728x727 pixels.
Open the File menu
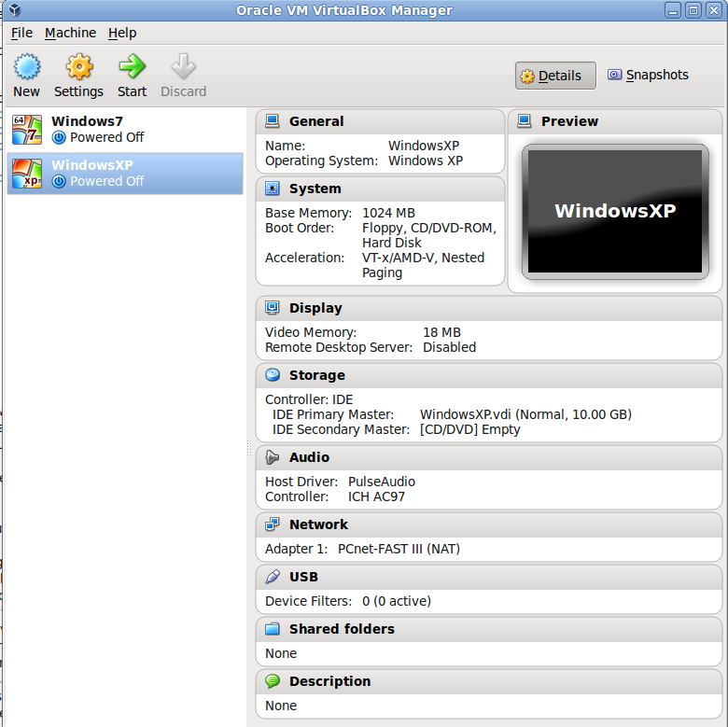pyautogui.click(x=21, y=33)
